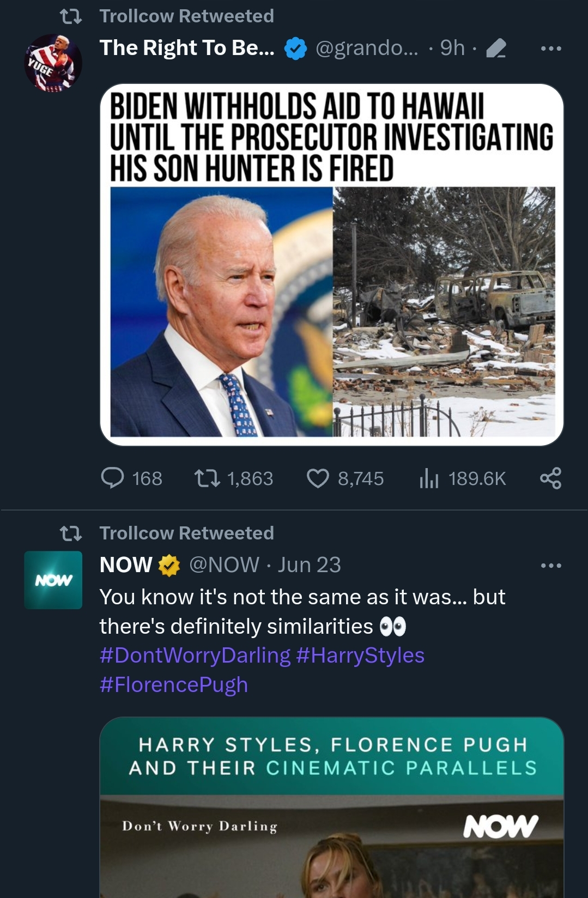This screenshot has width=588, height=898.
Task: Open the @NOW handle link
Action: 224,565
